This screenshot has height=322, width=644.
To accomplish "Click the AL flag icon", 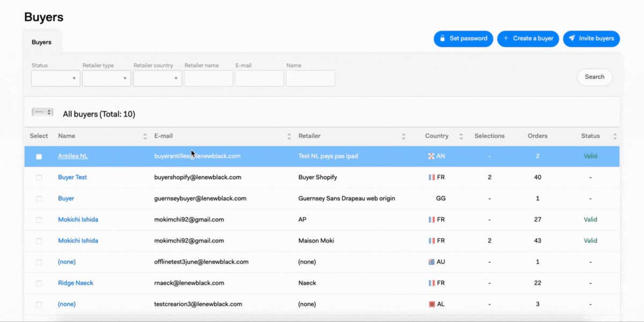I will pyautogui.click(x=431, y=304).
